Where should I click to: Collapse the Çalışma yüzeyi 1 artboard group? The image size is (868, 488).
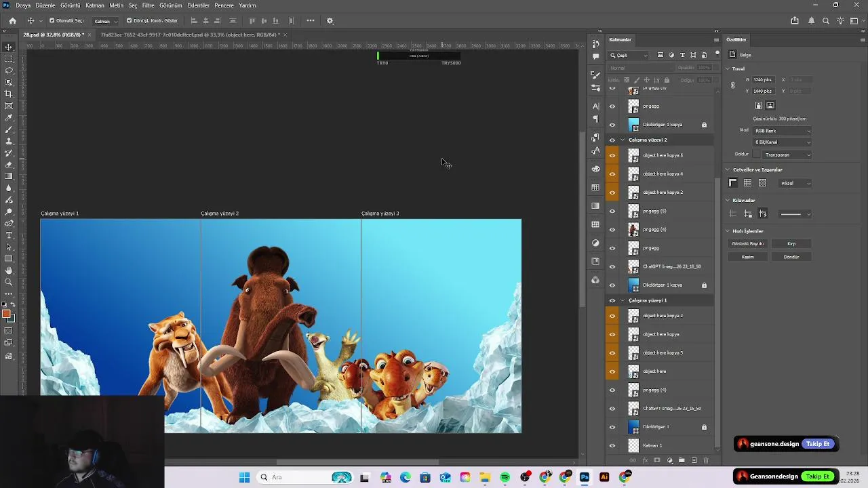[623, 300]
